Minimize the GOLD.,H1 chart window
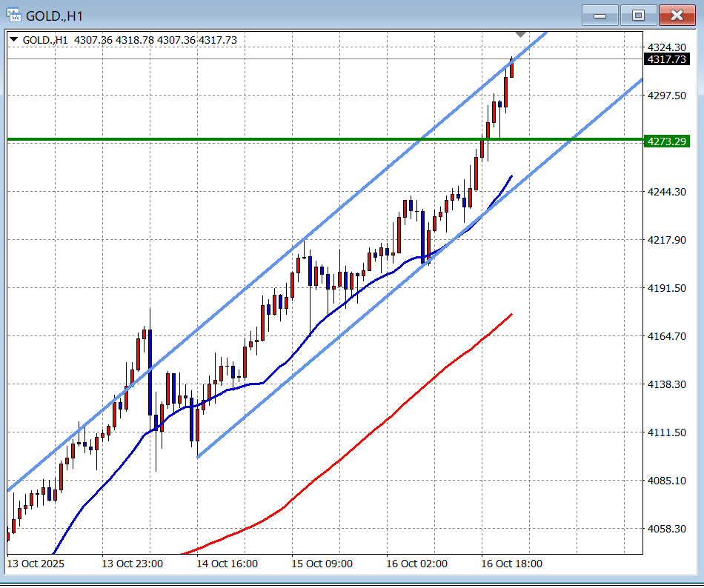Image resolution: width=704 pixels, height=588 pixels. click(x=600, y=15)
